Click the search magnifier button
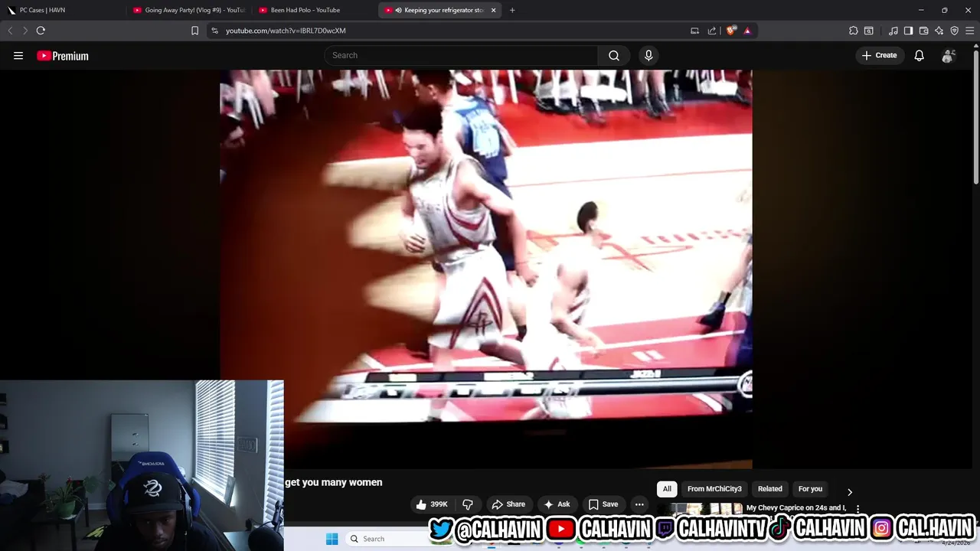This screenshot has height=551, width=980. [614, 55]
